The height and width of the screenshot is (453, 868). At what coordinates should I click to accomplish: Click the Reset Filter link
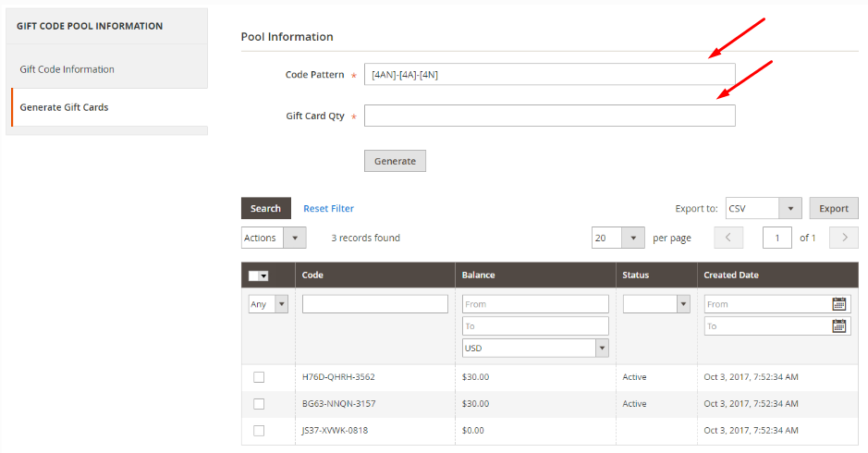(328, 209)
